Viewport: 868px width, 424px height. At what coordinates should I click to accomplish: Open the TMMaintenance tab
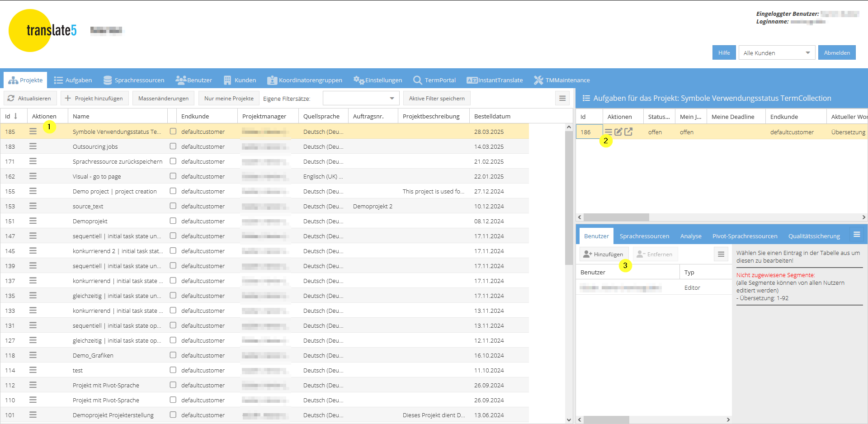pos(562,80)
